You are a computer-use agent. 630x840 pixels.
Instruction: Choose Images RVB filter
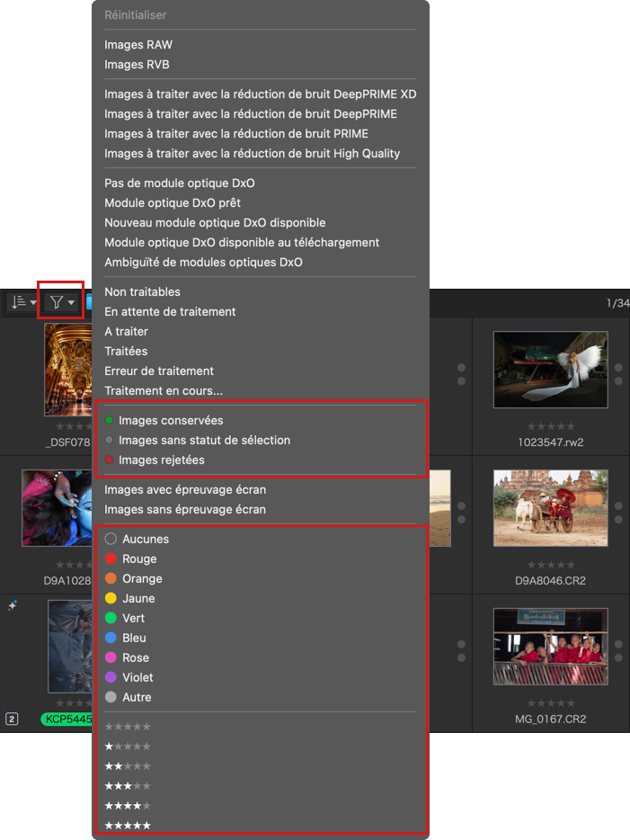(137, 65)
